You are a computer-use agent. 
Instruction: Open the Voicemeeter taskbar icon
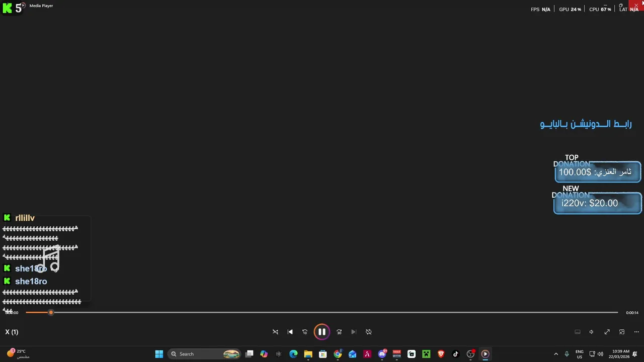point(396,354)
